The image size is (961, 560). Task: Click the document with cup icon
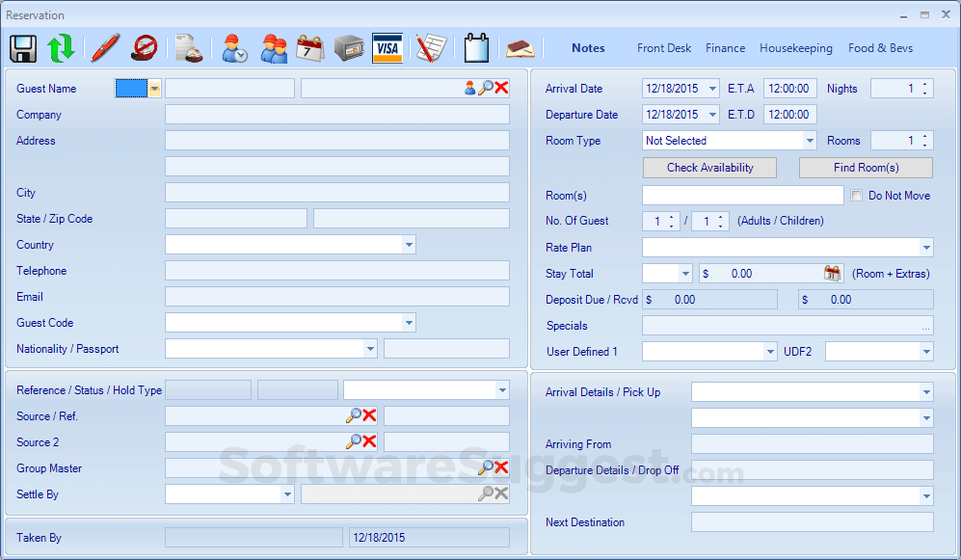coord(188,48)
